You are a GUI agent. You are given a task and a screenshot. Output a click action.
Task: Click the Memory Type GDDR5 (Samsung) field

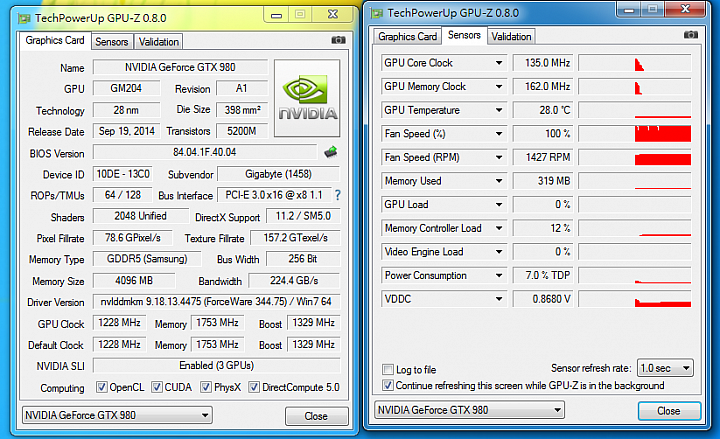147,259
